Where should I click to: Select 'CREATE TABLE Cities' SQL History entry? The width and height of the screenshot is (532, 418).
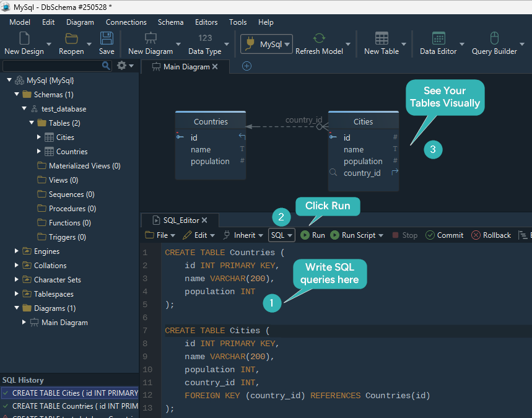[x=69, y=393]
